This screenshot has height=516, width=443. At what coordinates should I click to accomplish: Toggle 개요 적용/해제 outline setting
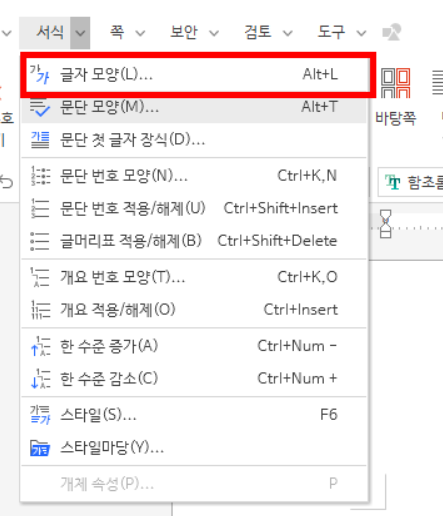(x=194, y=310)
